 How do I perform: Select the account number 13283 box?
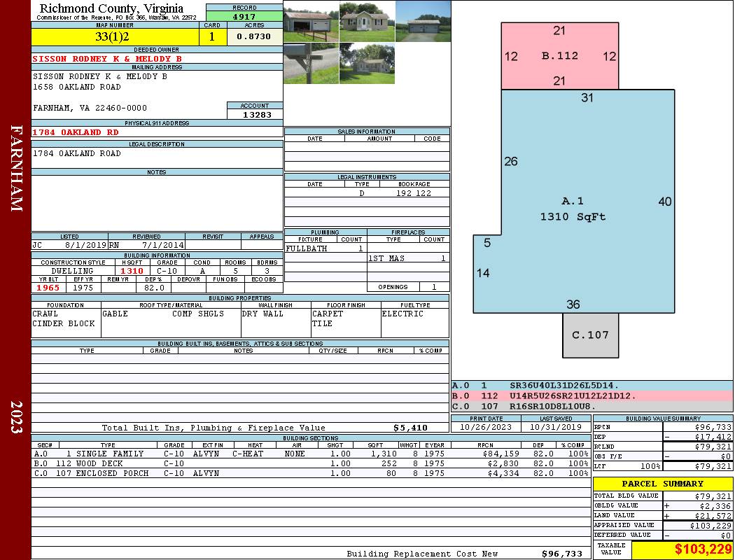point(255,115)
